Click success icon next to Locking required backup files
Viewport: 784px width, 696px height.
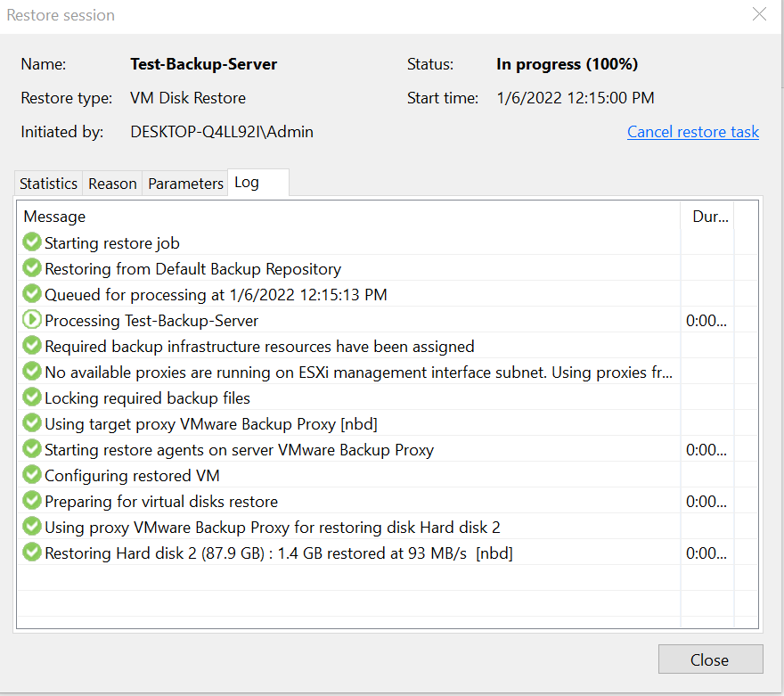click(32, 397)
